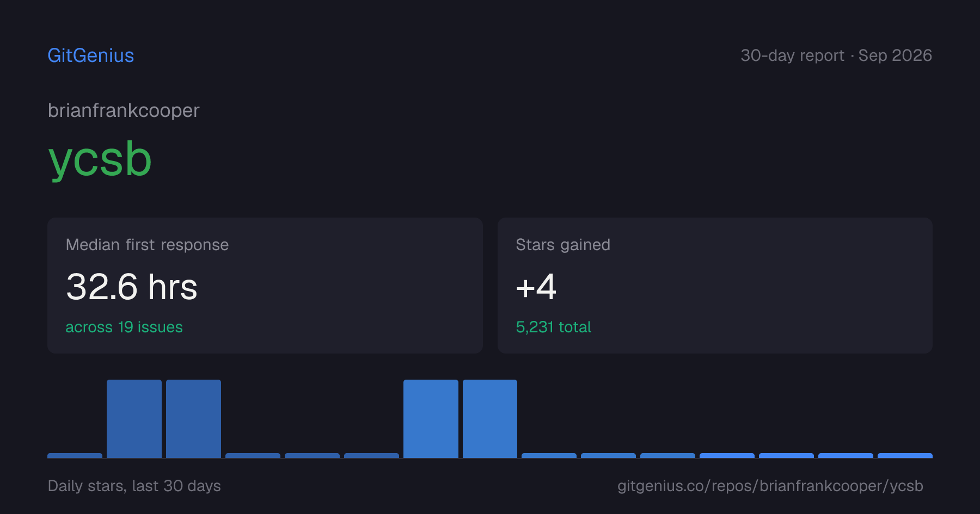The image size is (980, 514).
Task: Click the 5,231 total stars text
Action: (x=553, y=327)
